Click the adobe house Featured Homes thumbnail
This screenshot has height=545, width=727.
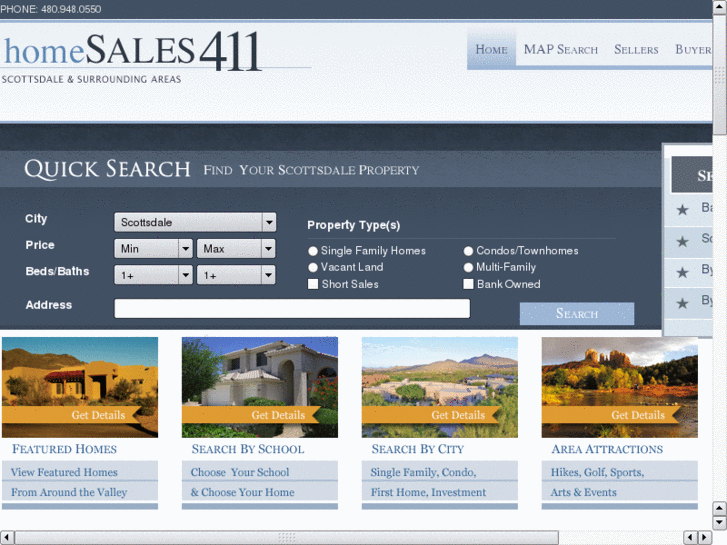pos(80,387)
